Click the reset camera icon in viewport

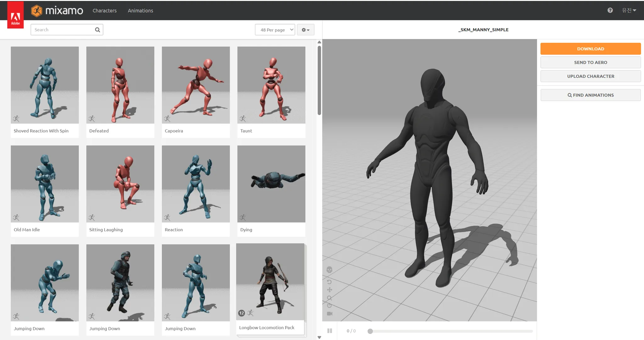tap(329, 305)
